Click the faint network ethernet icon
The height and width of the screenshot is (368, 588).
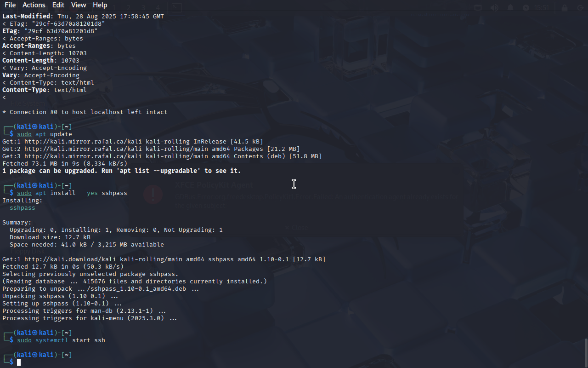(x=478, y=8)
